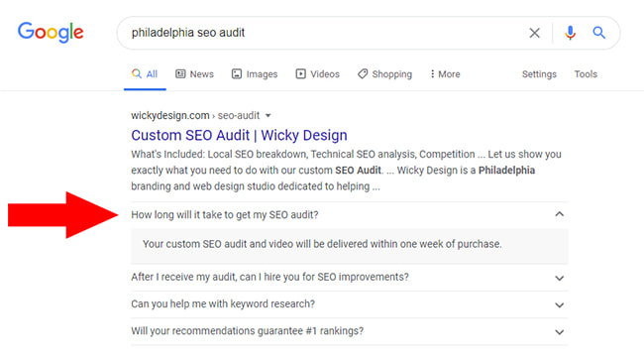The width and height of the screenshot is (644, 360).
Task: Click the wickydesign.com › seo-audit breadcrumb
Action: click(x=195, y=115)
